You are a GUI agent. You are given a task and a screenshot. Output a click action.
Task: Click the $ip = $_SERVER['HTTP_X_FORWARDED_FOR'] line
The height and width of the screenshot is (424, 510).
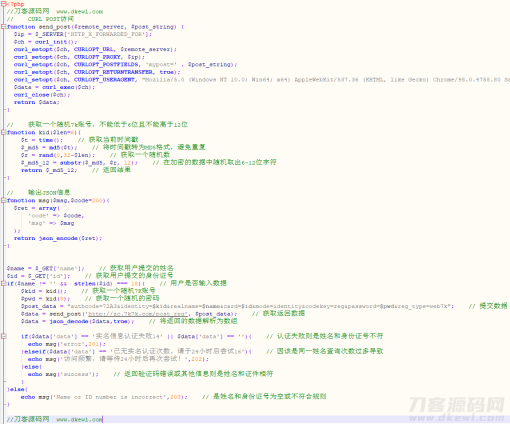(83, 34)
